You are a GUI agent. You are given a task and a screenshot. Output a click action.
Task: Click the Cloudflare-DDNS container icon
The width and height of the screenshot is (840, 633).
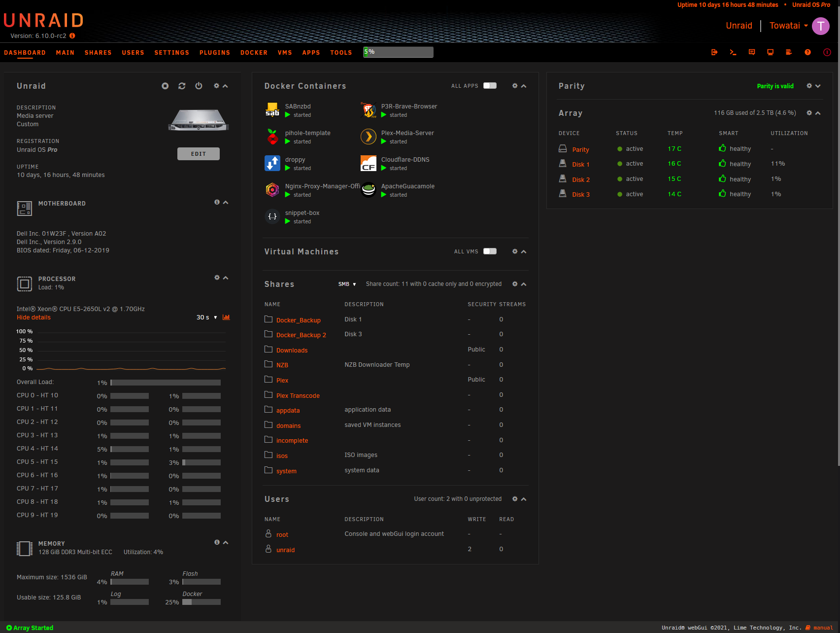click(369, 163)
